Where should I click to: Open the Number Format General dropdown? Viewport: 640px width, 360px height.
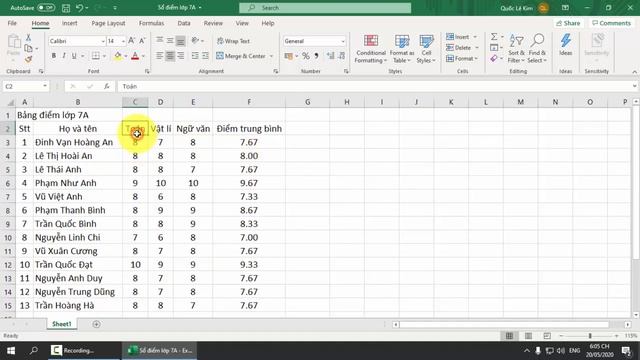tap(342, 41)
